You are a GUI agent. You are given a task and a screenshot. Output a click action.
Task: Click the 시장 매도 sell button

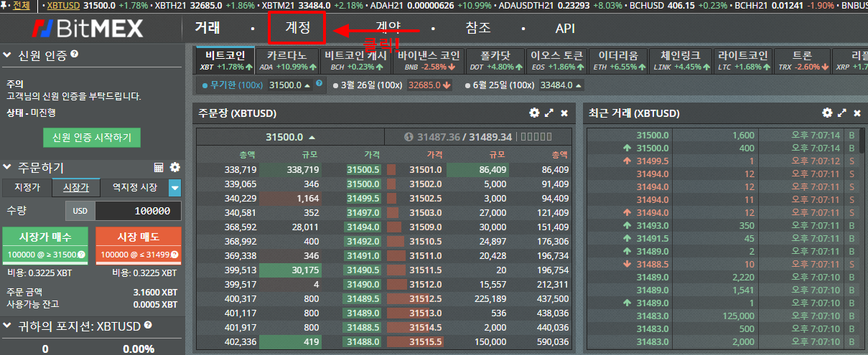[138, 245]
